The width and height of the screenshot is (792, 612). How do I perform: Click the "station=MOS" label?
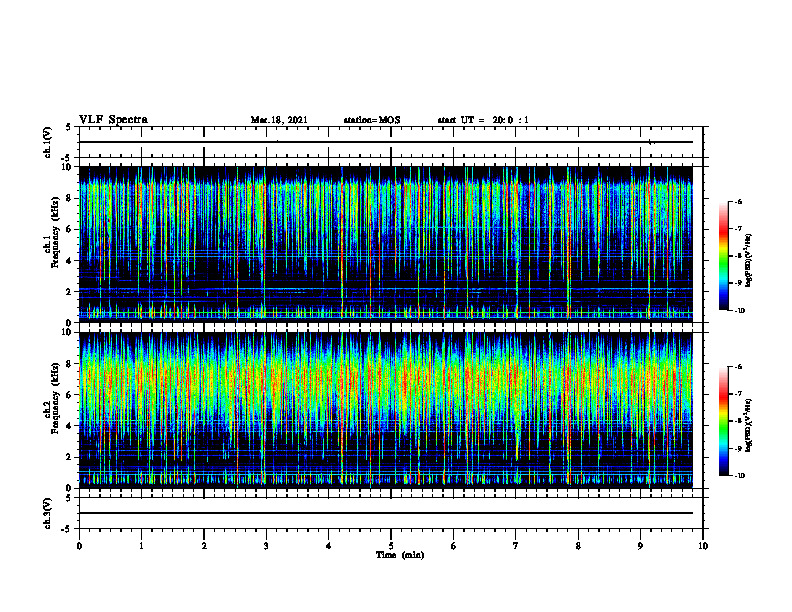[x=372, y=120]
